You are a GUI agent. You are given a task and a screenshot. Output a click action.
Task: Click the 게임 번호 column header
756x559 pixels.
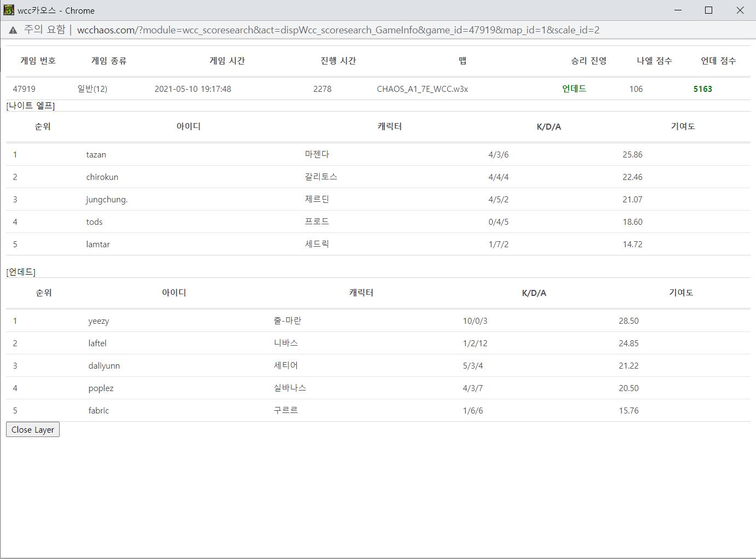tap(38, 61)
